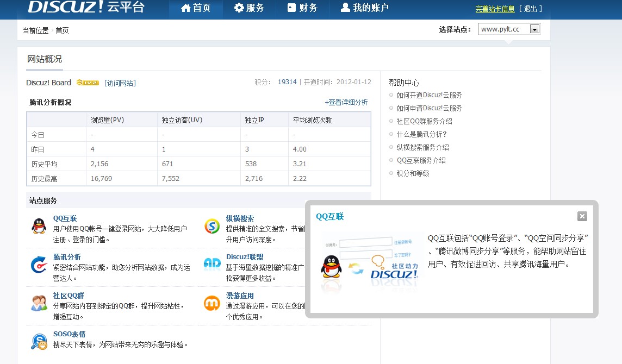Click the 19314 points value
622x364 pixels.
[287, 81]
